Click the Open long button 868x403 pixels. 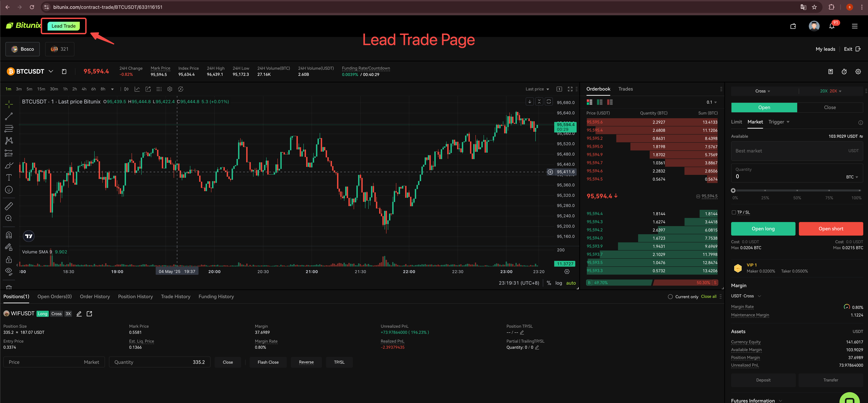[x=763, y=229]
